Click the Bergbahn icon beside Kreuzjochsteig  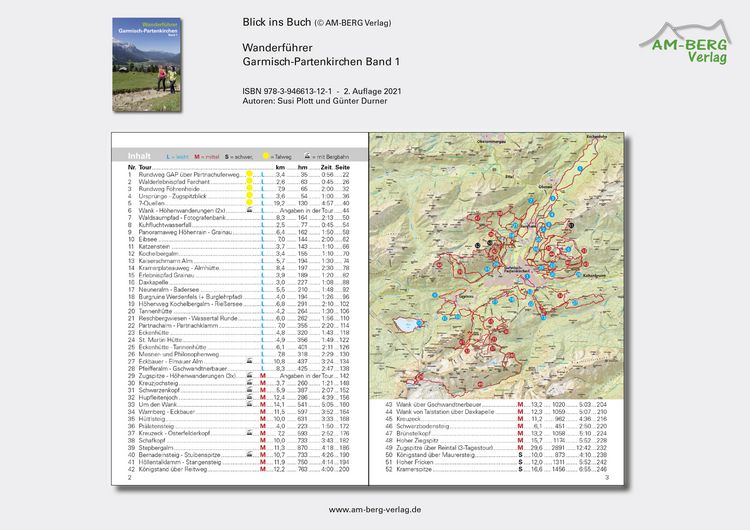click(x=249, y=382)
